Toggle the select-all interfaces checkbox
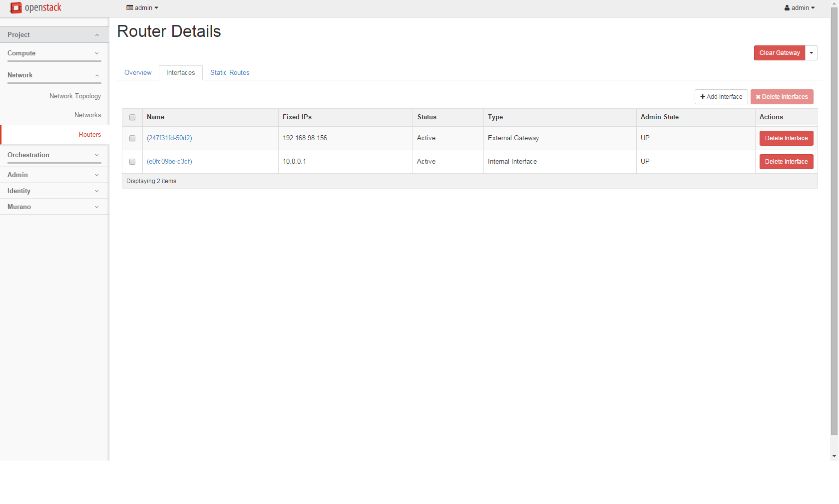 [132, 117]
